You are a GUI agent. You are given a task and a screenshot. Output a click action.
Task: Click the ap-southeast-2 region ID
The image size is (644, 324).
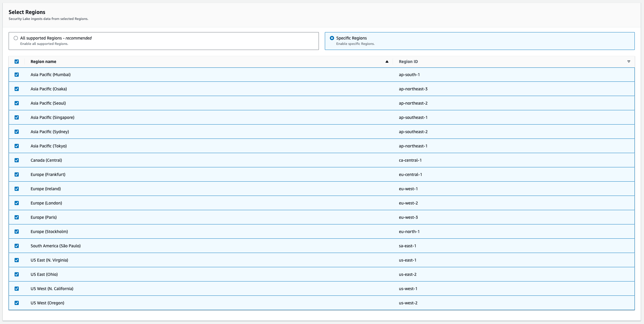(x=413, y=132)
